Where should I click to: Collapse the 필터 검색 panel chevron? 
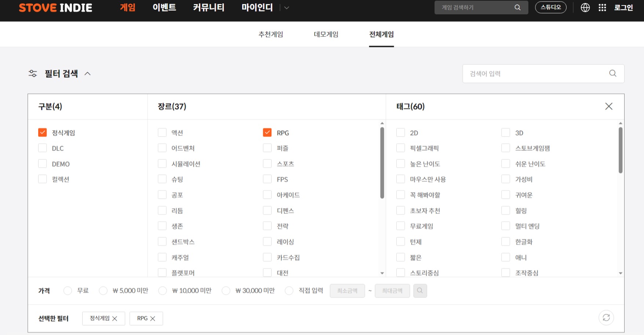87,73
